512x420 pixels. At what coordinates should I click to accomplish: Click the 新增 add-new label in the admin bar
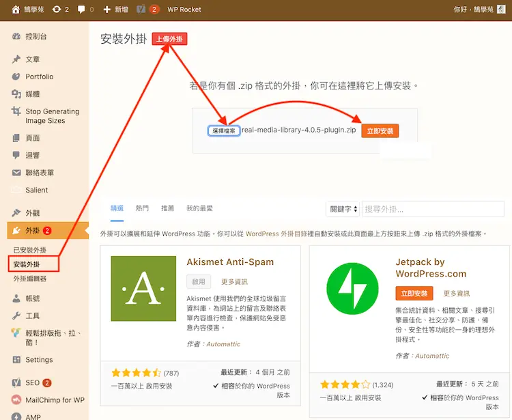click(122, 10)
